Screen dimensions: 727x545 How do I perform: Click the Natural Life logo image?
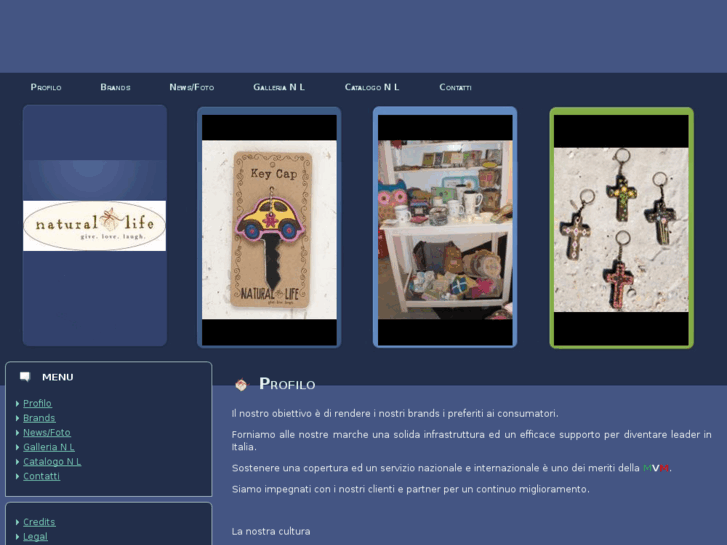[95, 226]
